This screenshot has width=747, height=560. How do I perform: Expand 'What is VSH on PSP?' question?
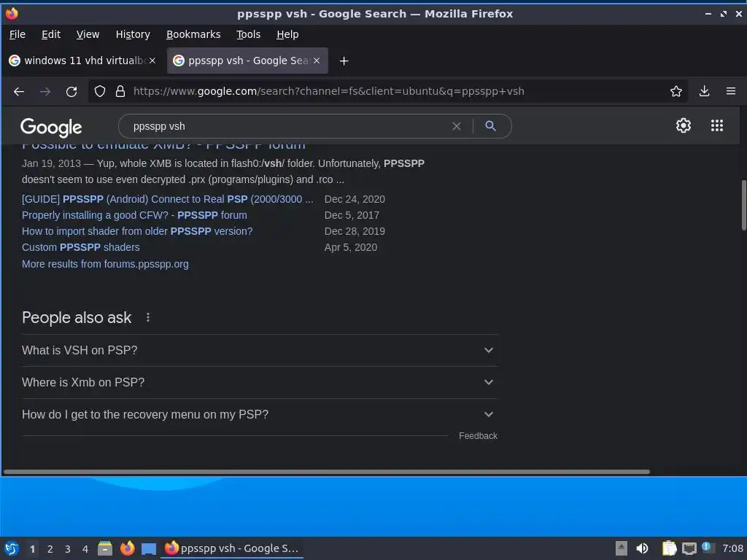click(x=260, y=351)
